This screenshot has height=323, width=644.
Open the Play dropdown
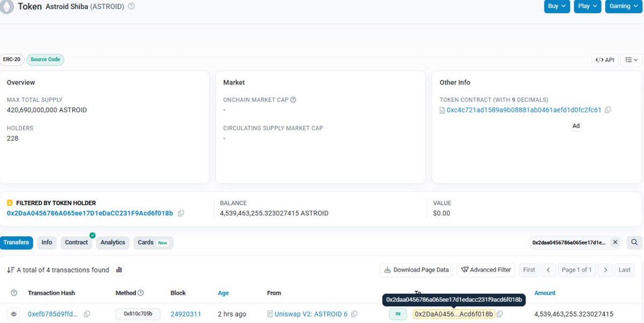pyautogui.click(x=587, y=6)
